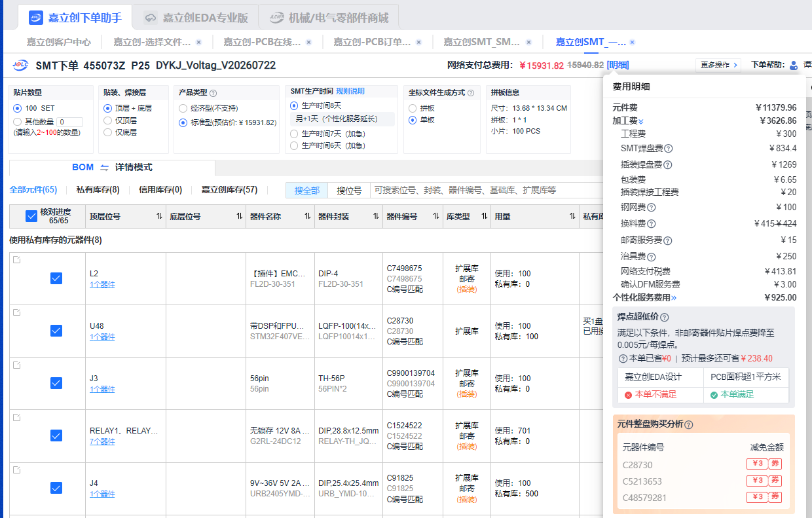The image size is (812, 518).
Task: Sort by 顶层位号 column arrows
Action: click(x=159, y=216)
